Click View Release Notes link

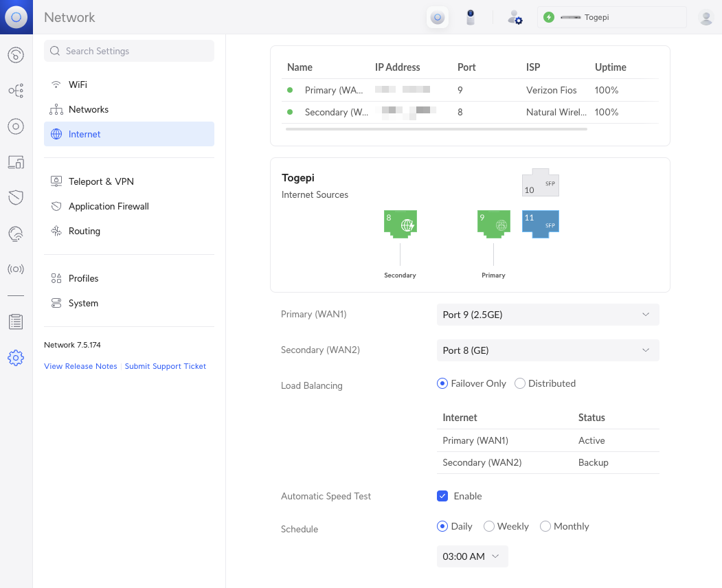tap(80, 366)
